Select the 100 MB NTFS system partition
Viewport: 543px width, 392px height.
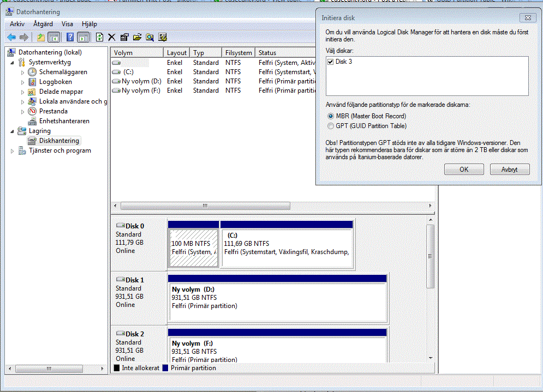[194, 244]
